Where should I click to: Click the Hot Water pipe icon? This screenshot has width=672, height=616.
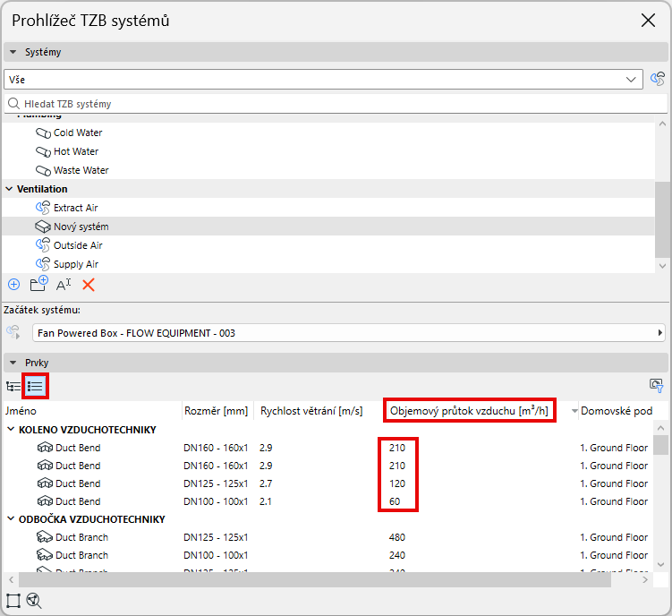pyautogui.click(x=43, y=152)
